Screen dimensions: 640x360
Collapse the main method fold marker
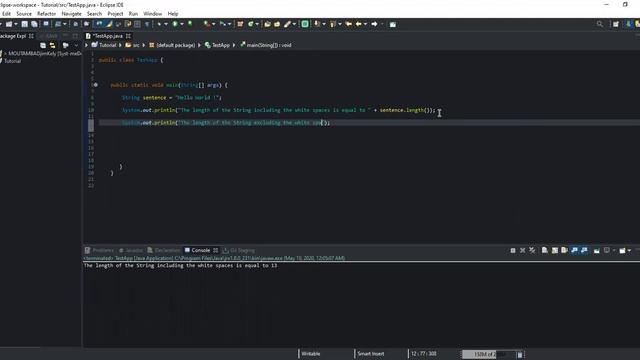[96, 85]
